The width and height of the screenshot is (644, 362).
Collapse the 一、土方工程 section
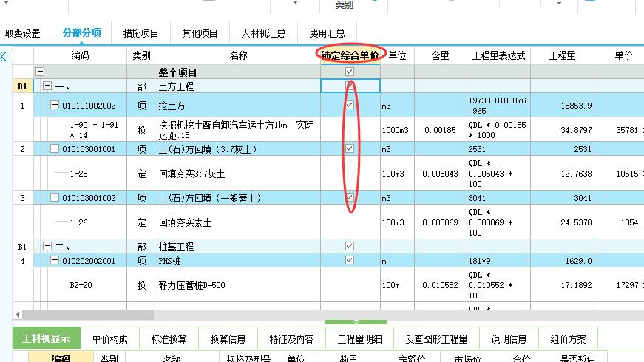click(47, 86)
